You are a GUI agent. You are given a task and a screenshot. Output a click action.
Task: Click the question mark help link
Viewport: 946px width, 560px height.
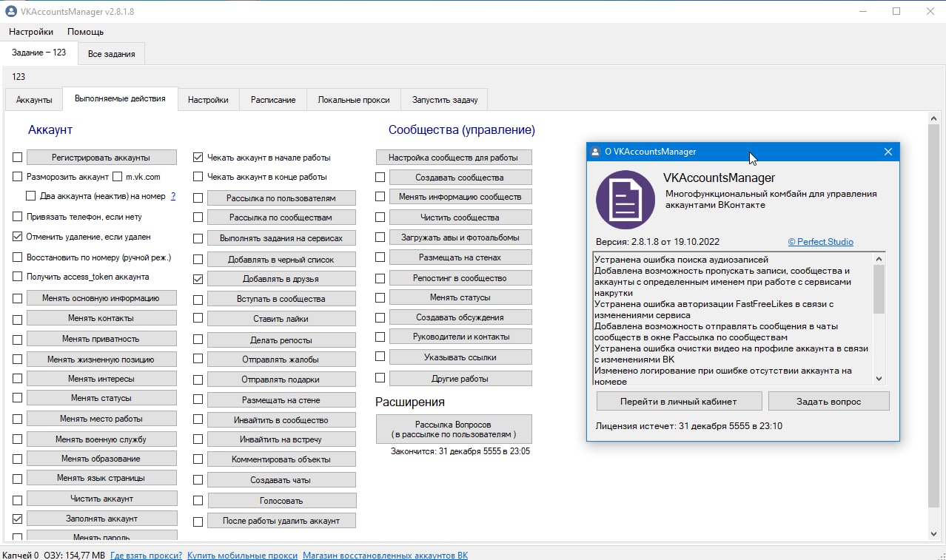click(x=173, y=197)
